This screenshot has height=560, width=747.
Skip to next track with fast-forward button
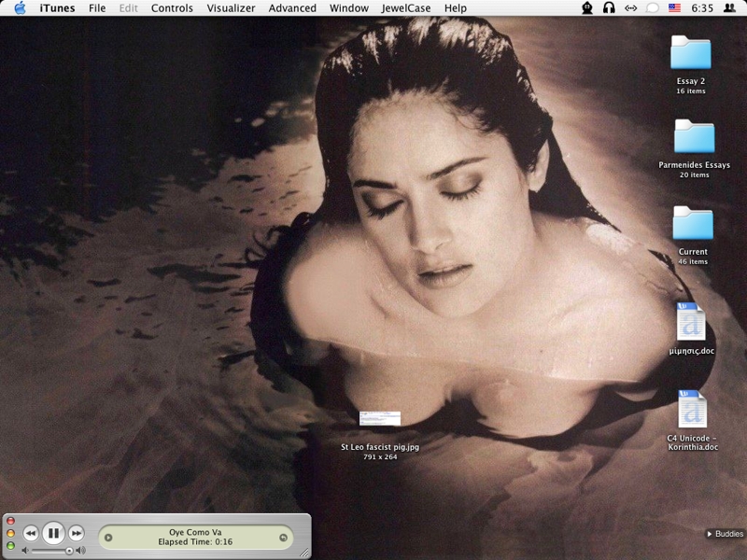[x=77, y=533]
